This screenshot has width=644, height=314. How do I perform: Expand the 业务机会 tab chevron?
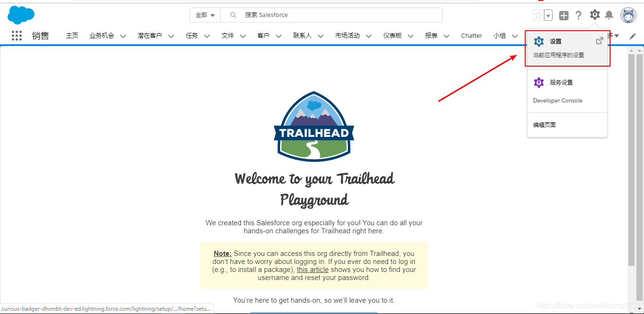[123, 36]
